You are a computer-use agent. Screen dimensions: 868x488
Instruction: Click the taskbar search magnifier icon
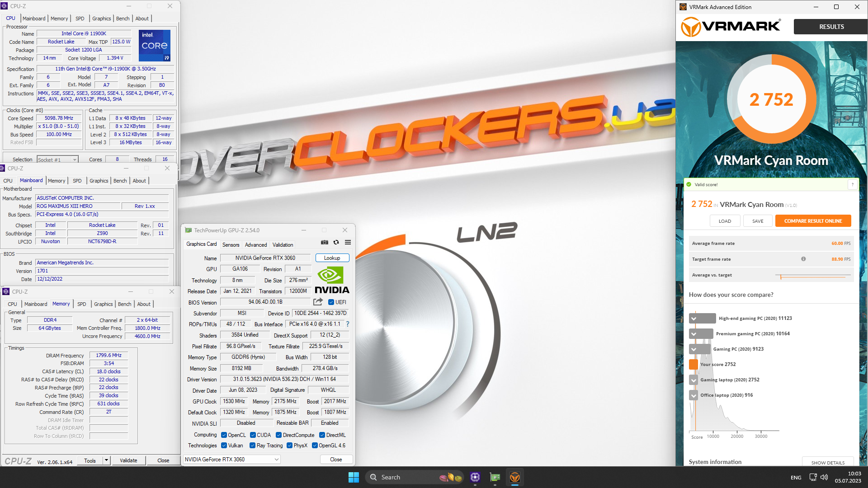tap(373, 477)
